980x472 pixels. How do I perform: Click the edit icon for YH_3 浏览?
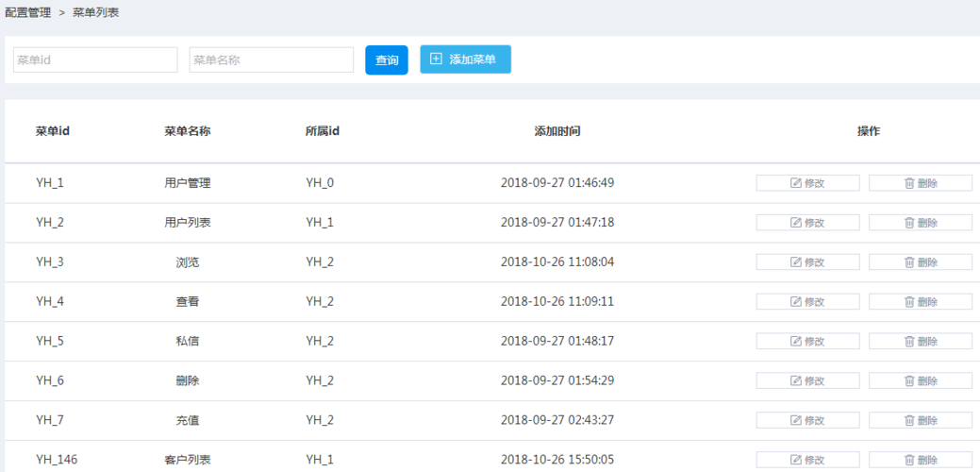[796, 262]
